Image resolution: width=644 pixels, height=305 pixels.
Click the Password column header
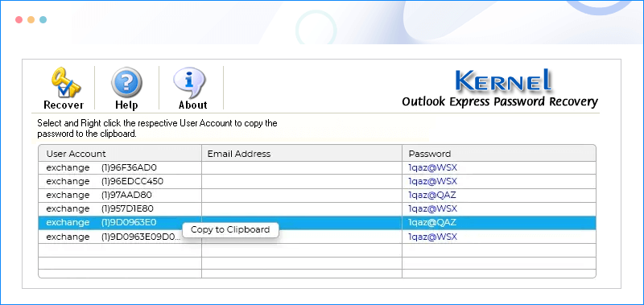(x=499, y=154)
